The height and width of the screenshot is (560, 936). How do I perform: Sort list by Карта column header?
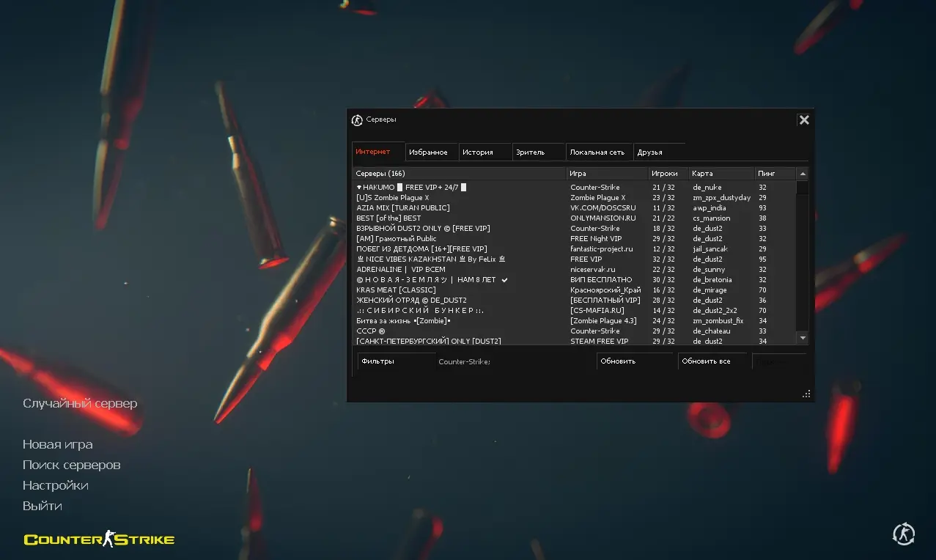click(x=721, y=174)
